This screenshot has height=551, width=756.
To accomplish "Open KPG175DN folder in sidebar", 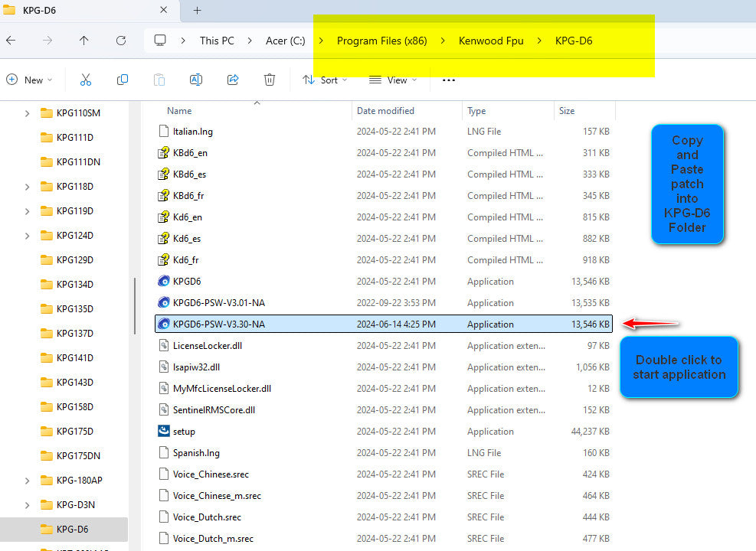I will [78, 455].
